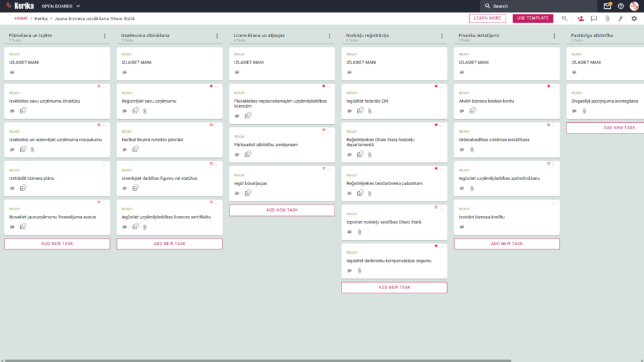Image resolution: width=644 pixels, height=362 pixels.
Task: Open the add team member icon
Action: 580,18
